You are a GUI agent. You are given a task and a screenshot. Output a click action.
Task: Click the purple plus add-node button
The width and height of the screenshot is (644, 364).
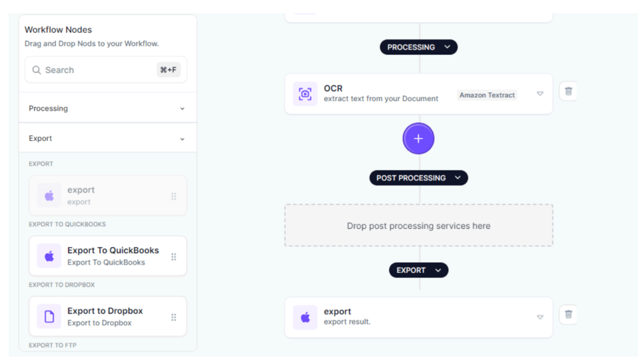pos(419,138)
